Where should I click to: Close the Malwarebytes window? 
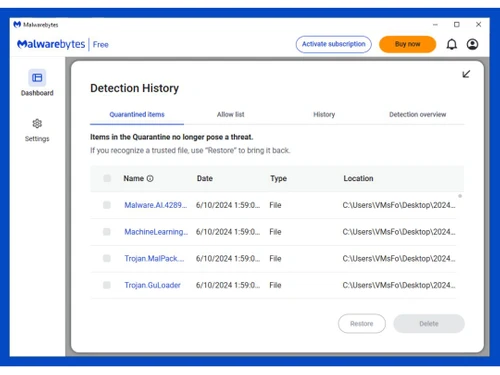tap(478, 25)
